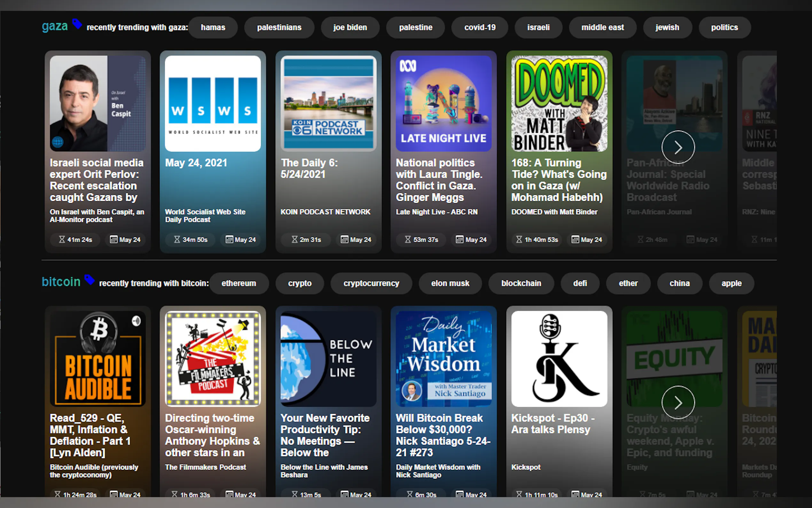Image resolution: width=812 pixels, height=508 pixels.
Task: Select the ethereum trending tag
Action: (x=239, y=283)
